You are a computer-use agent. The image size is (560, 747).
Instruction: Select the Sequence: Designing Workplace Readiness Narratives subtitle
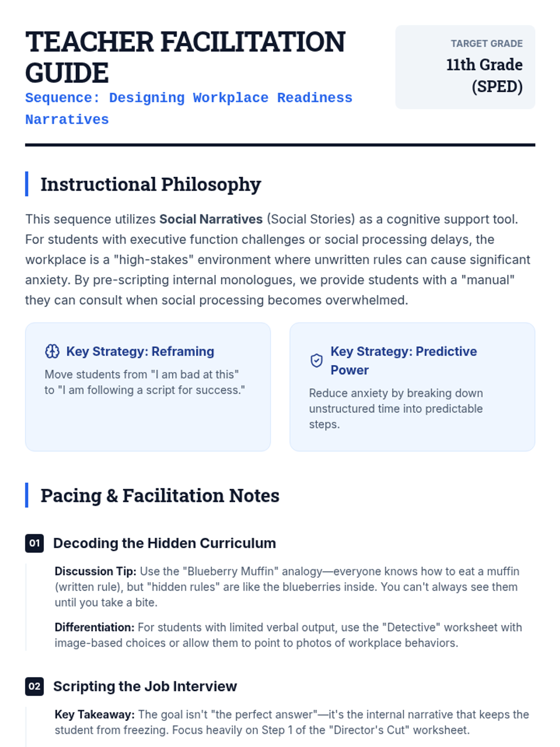[x=189, y=108]
